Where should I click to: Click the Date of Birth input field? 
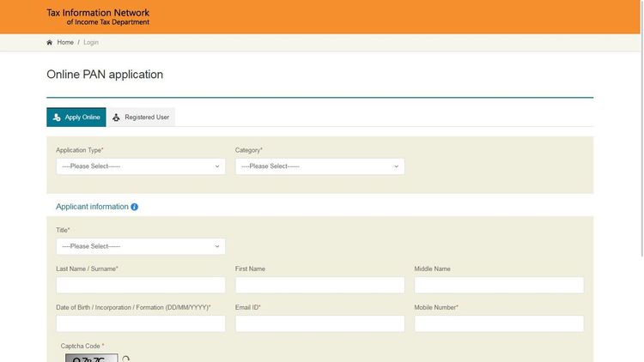pyautogui.click(x=140, y=323)
